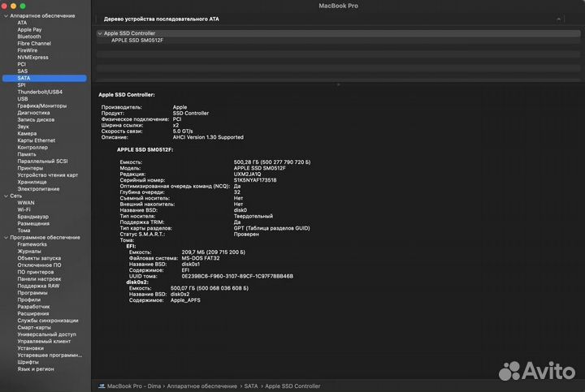This screenshot has height=392, width=585.
Task: Select Диагностика in the sidebar
Action: point(33,113)
